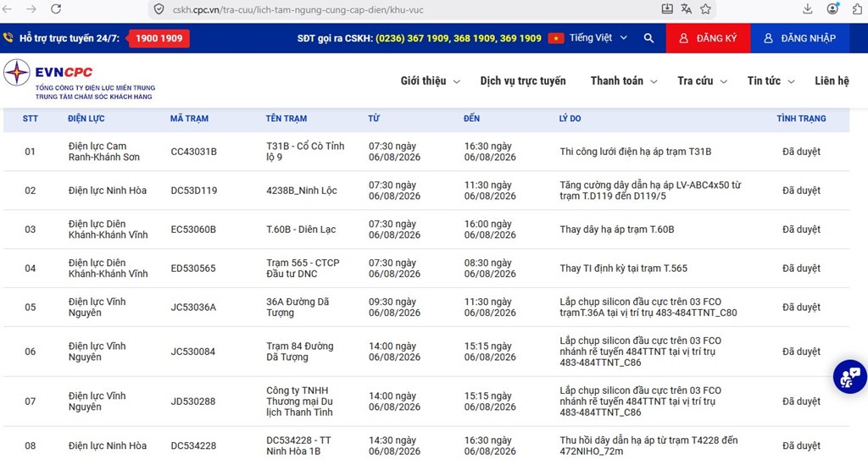
Task: Click Đã duyệt status in row 05
Action: pyautogui.click(x=801, y=308)
